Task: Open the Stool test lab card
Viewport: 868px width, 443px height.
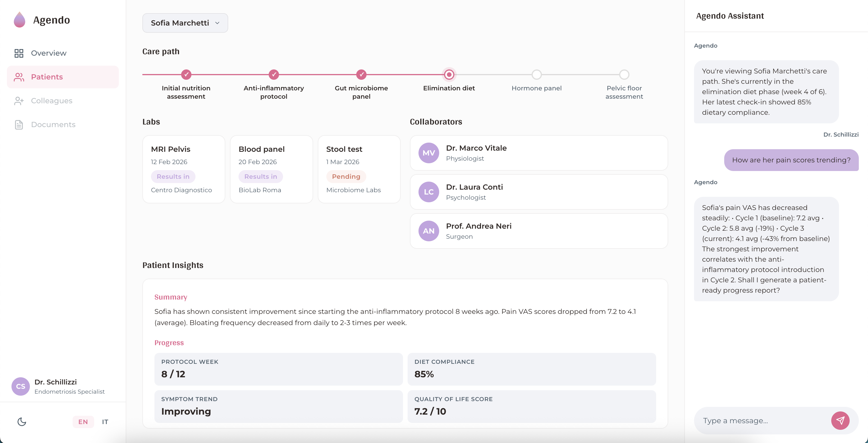Action: click(359, 170)
